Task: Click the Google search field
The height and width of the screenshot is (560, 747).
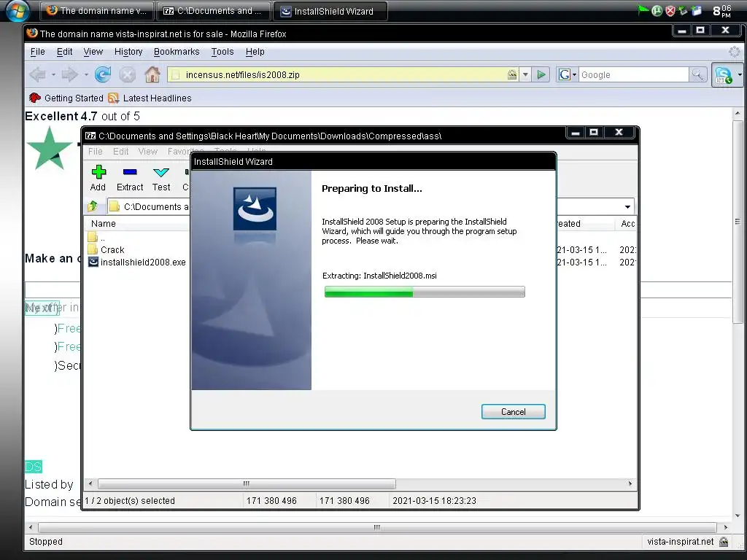Action: tap(634, 75)
